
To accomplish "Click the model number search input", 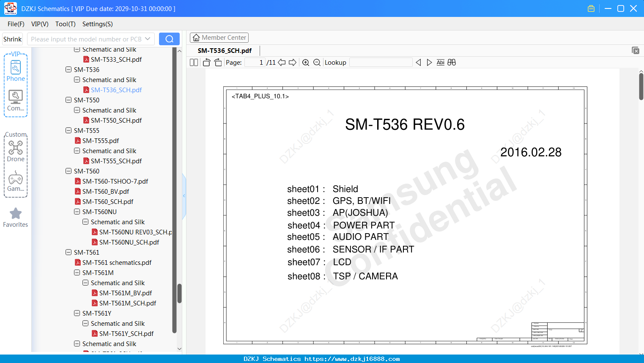I will (x=85, y=39).
